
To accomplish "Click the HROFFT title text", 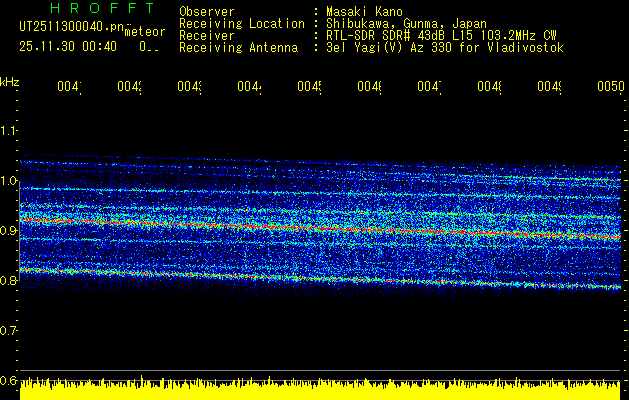I will pos(102,8).
